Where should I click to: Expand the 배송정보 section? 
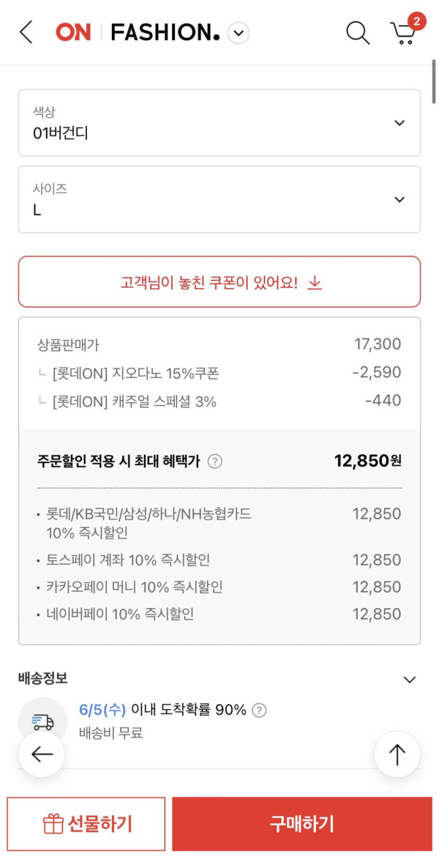(409, 679)
